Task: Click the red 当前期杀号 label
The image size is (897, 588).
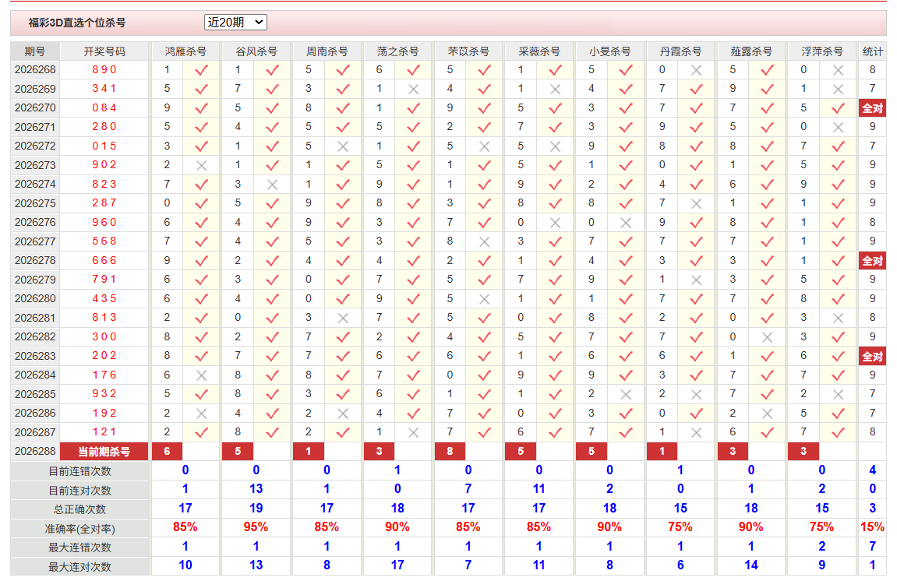Action: click(104, 452)
